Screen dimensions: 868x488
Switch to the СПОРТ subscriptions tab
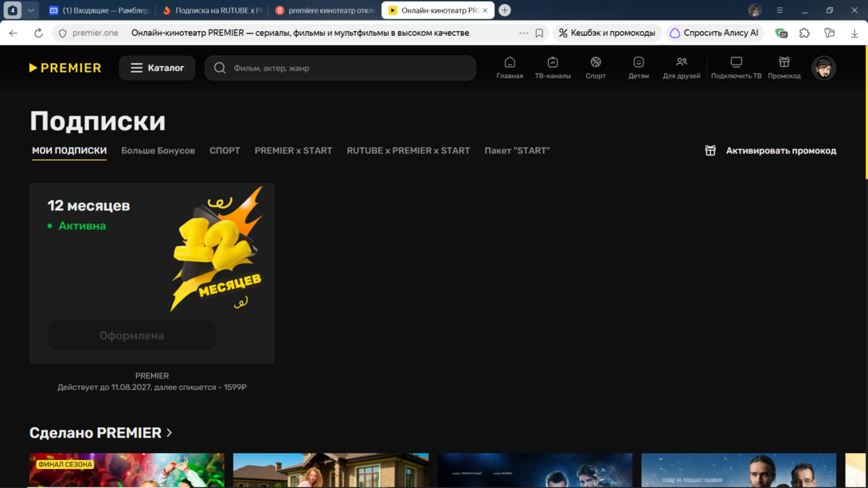pyautogui.click(x=225, y=150)
